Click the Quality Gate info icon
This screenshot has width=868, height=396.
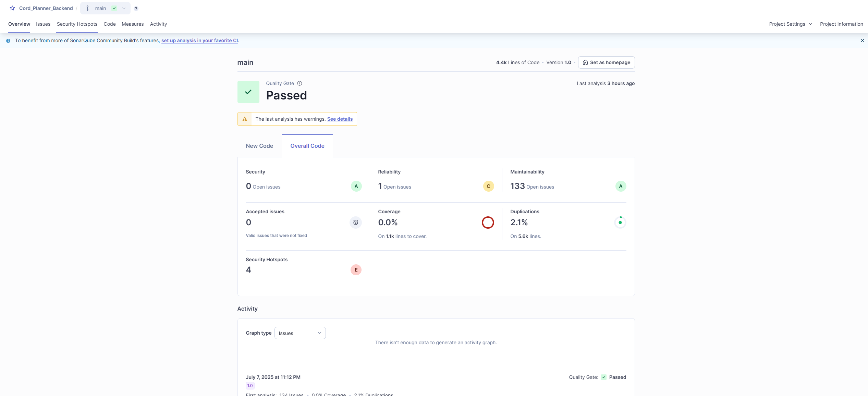pyautogui.click(x=299, y=83)
